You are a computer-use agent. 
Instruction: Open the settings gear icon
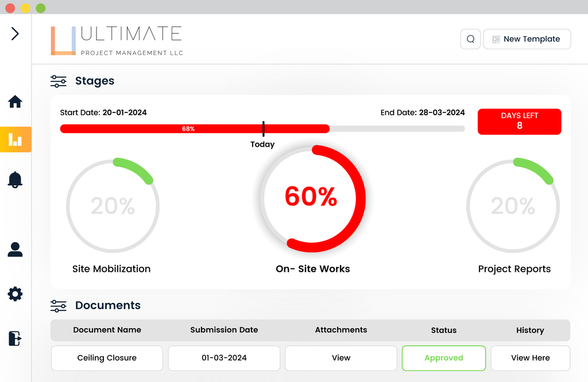pos(15,294)
